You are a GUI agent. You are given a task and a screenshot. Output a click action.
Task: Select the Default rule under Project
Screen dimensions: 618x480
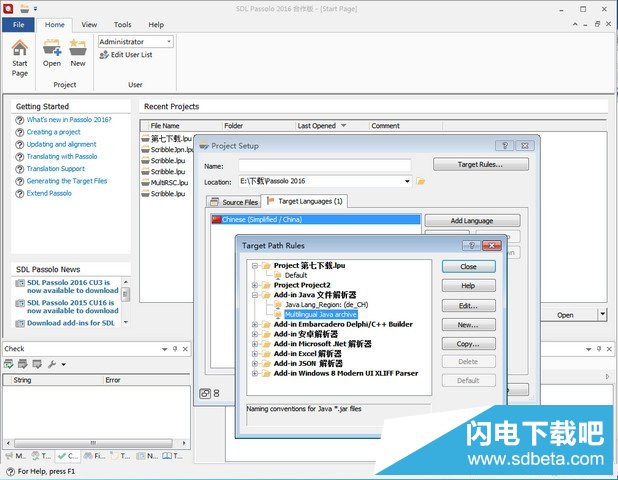(x=296, y=275)
